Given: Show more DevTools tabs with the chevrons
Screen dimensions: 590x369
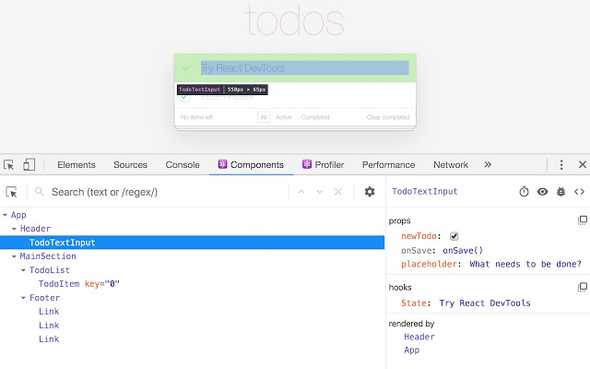Looking at the screenshot, I should click(488, 165).
